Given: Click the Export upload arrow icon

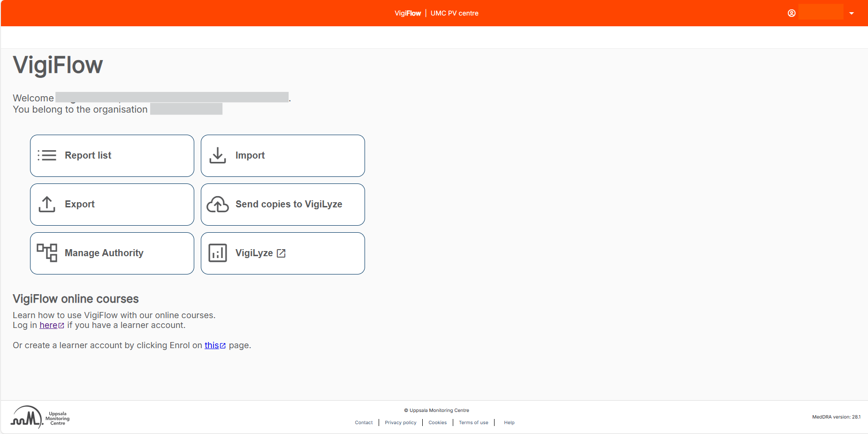Looking at the screenshot, I should point(47,204).
